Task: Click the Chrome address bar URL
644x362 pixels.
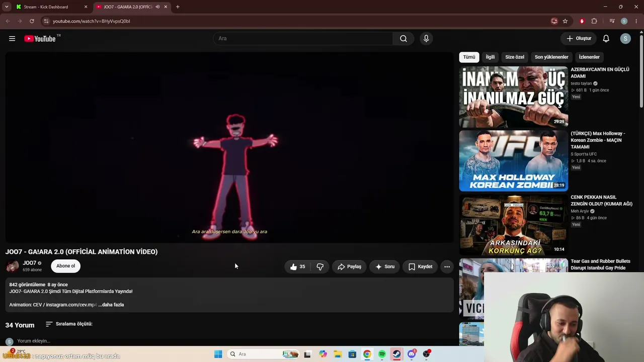Action: [92, 21]
